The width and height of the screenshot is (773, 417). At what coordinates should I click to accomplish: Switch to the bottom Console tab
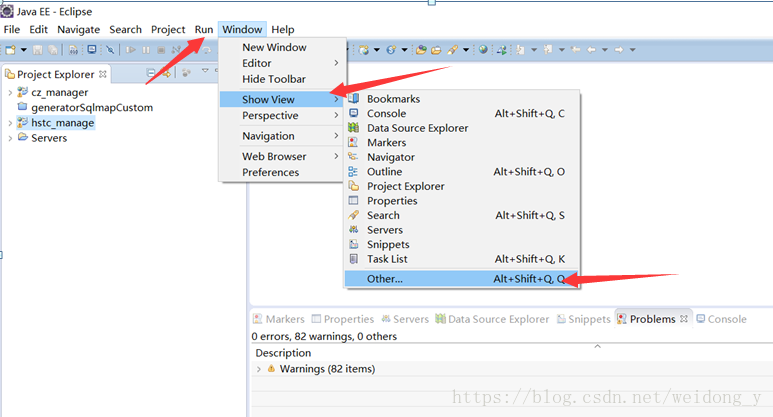721,319
